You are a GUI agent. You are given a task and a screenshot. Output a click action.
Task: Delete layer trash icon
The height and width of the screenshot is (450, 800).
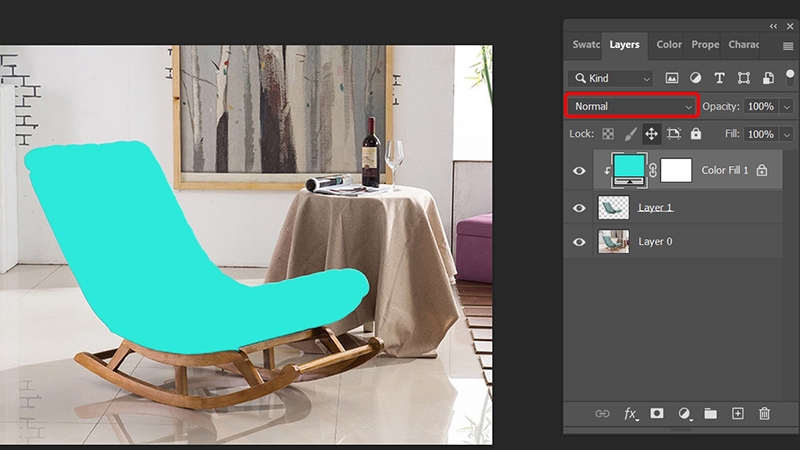click(x=764, y=413)
